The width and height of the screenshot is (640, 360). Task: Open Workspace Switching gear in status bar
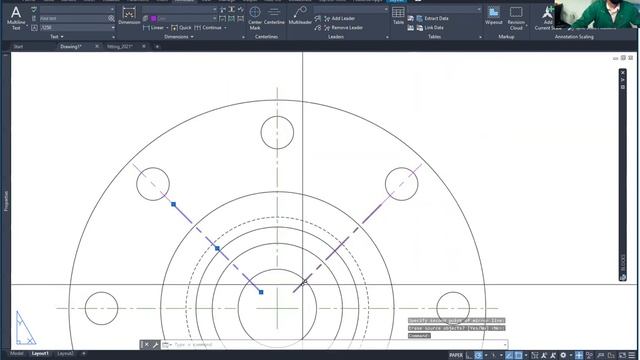pos(563,356)
